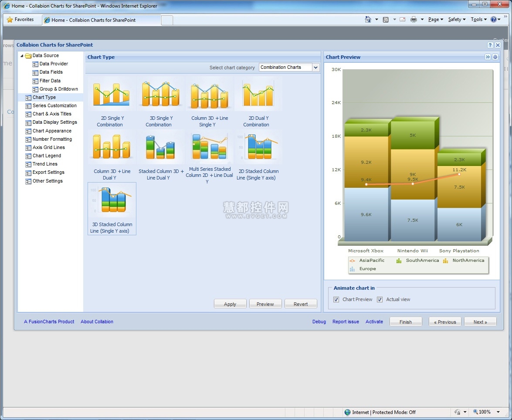The image size is (512, 420).
Task: Click the Group & Drilldown page icon
Action: (35, 89)
